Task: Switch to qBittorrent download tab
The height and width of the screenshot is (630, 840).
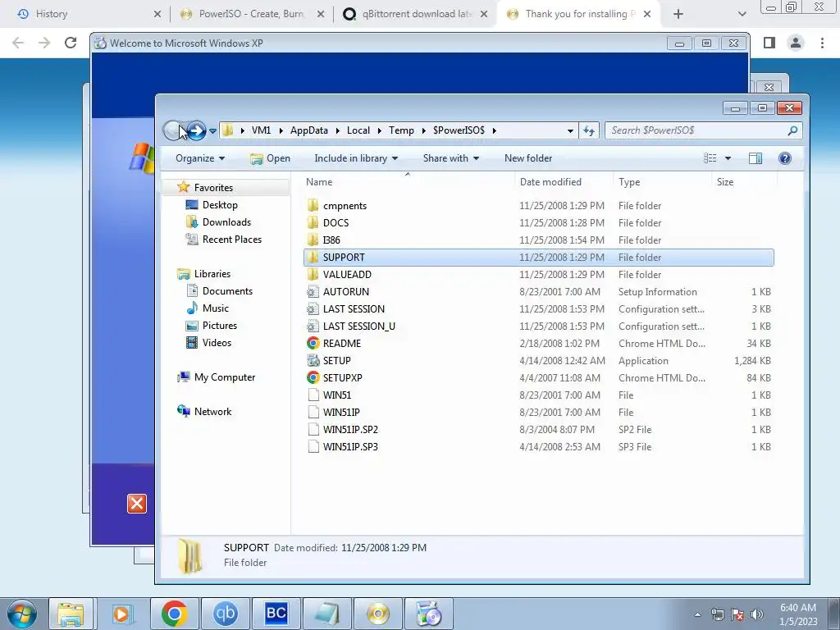Action: (415, 14)
